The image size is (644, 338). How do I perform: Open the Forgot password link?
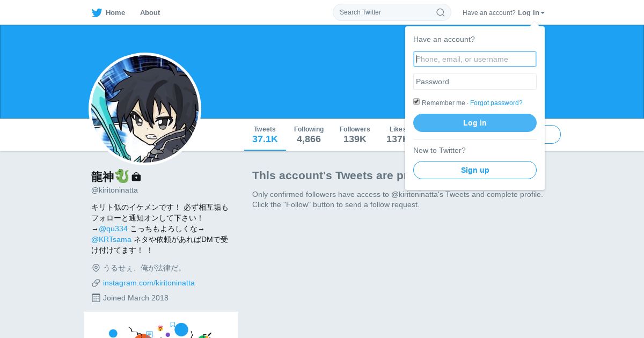[x=496, y=103]
